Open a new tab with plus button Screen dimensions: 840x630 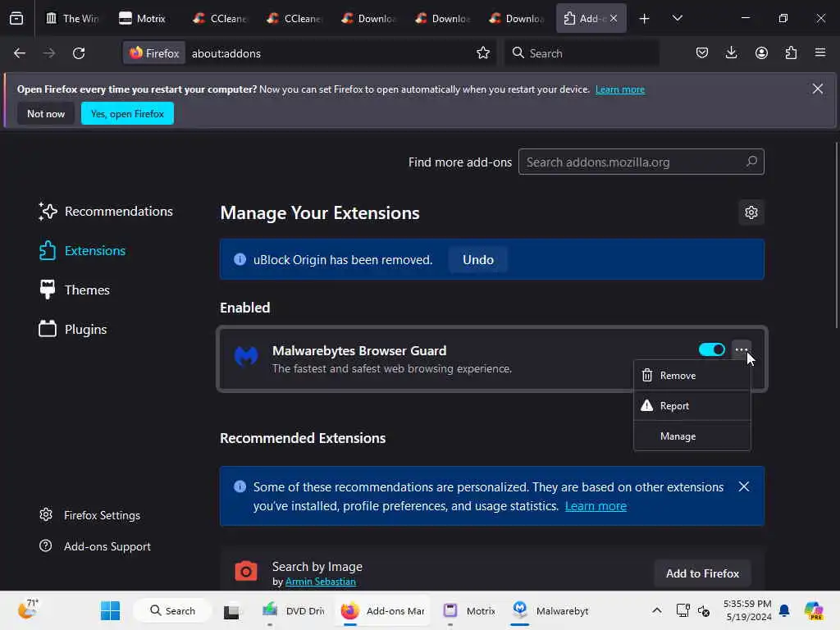[645, 19]
